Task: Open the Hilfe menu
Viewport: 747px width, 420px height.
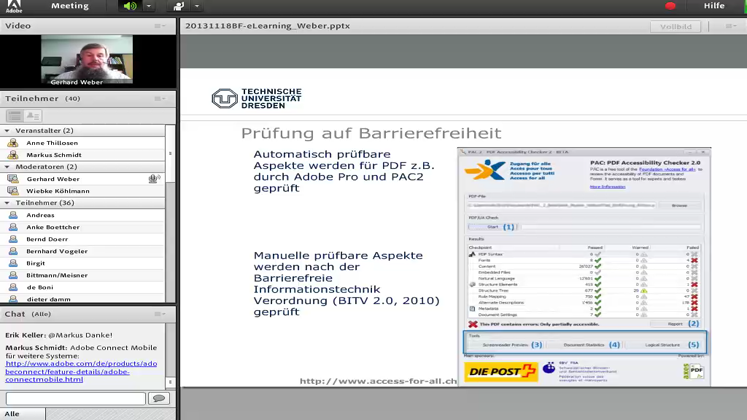Action: pyautogui.click(x=714, y=6)
